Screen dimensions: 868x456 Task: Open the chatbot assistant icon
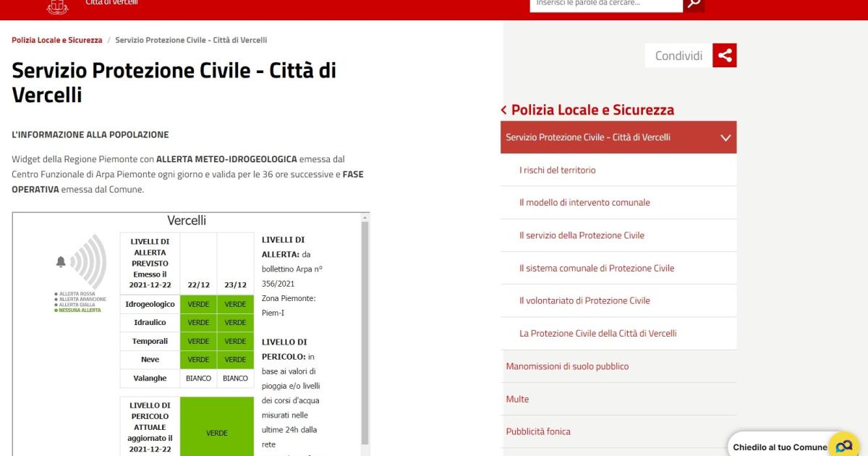pos(843,446)
